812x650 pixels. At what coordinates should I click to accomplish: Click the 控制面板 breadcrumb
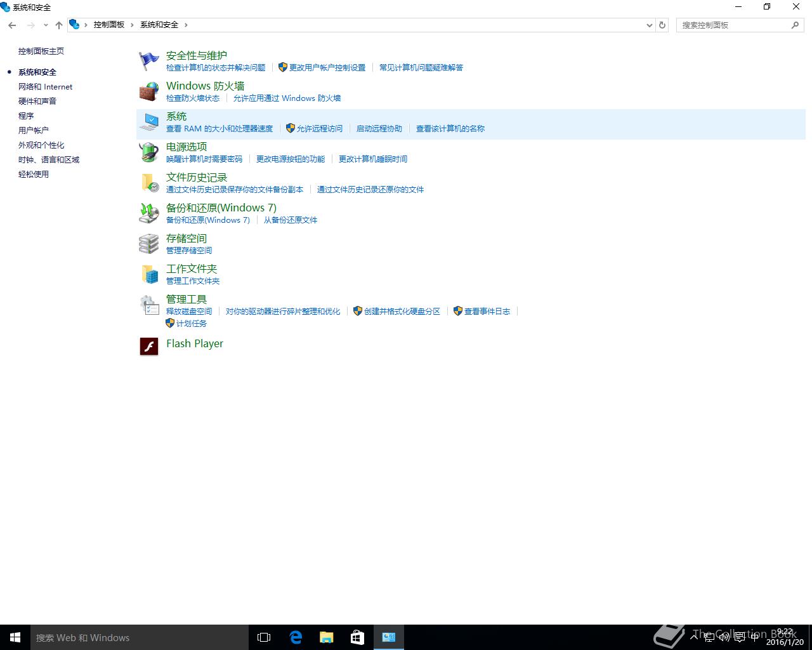pos(109,25)
